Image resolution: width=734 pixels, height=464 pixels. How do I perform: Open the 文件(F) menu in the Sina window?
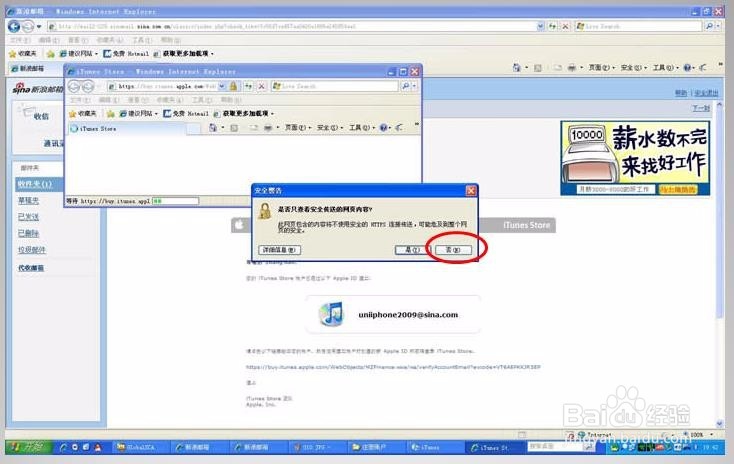click(x=20, y=40)
